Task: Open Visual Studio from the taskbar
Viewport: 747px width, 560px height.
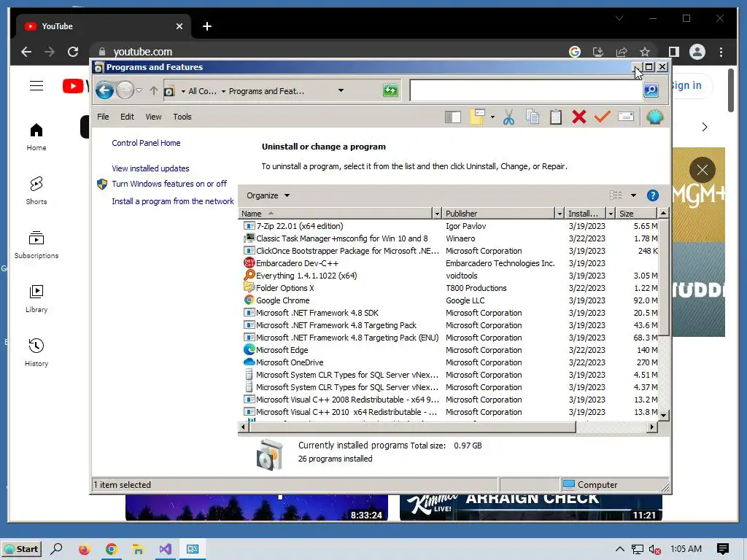Action: 166,550
